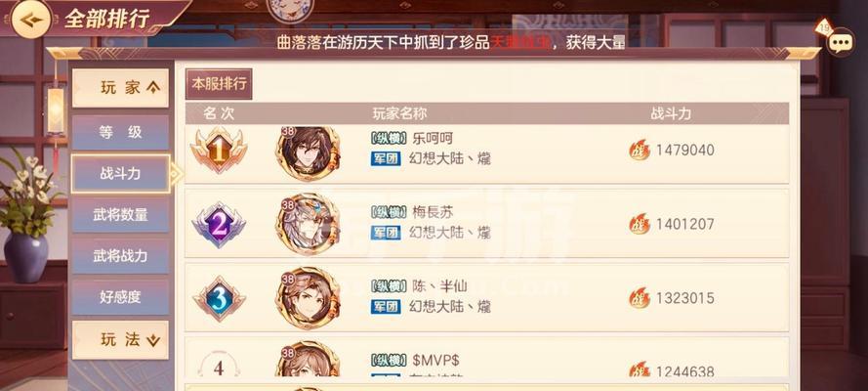Viewport: 868px width, 391px height.
Task: Select the 战斗力 ranking tab
Action: coord(120,173)
